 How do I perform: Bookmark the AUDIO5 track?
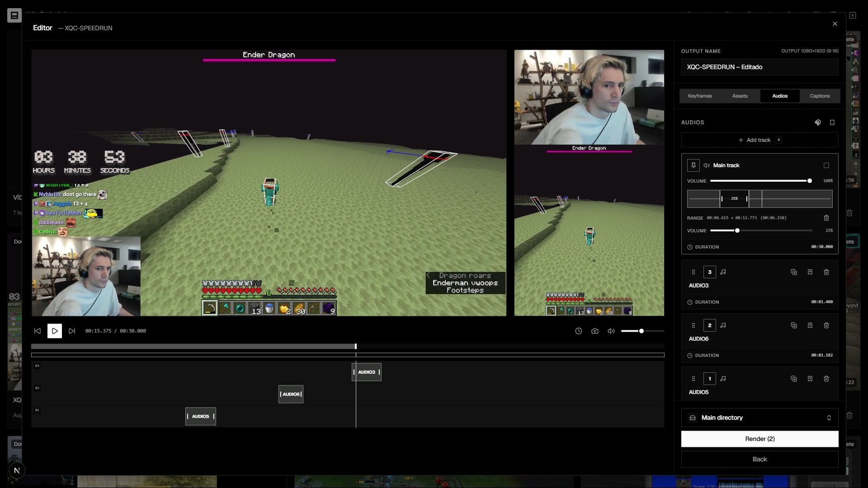point(810,379)
